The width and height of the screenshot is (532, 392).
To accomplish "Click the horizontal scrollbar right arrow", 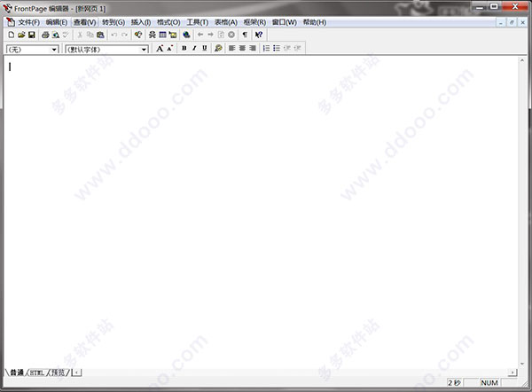I will coord(512,372).
